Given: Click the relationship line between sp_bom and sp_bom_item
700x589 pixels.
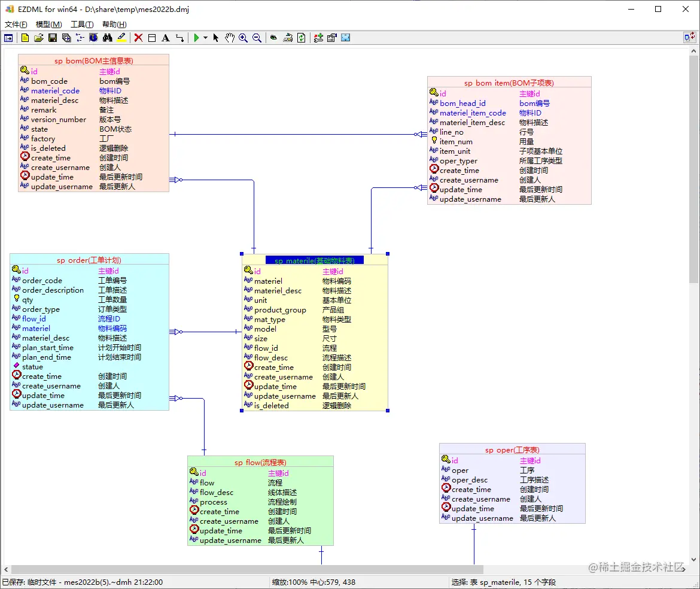Looking at the screenshot, I should click(x=298, y=134).
